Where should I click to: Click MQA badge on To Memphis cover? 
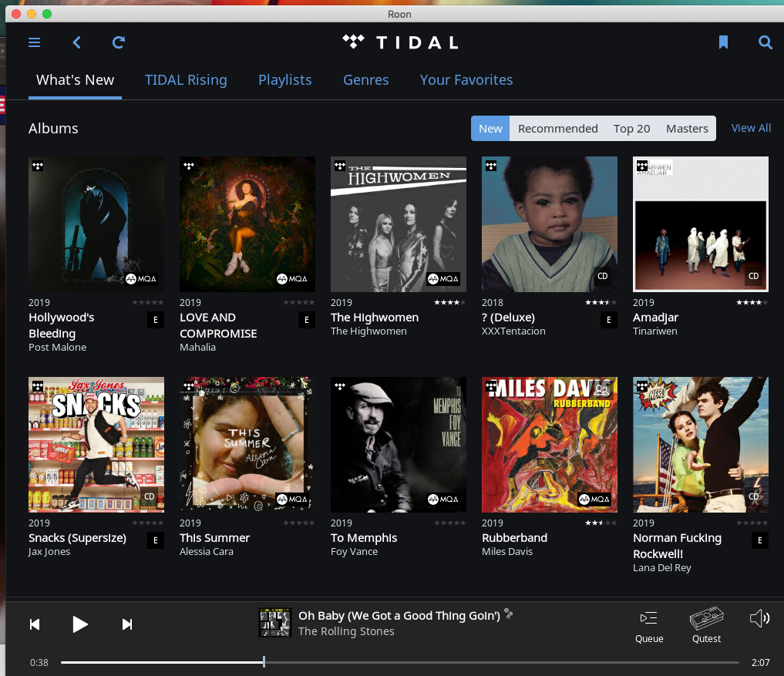443,499
